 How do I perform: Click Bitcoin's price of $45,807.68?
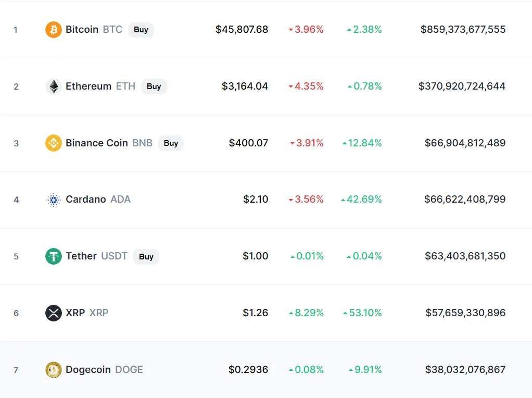coord(242,30)
